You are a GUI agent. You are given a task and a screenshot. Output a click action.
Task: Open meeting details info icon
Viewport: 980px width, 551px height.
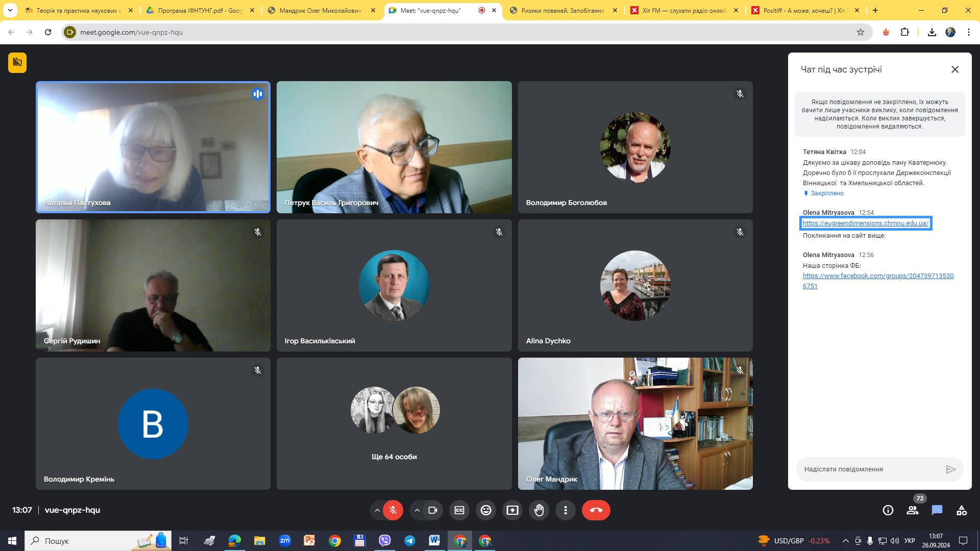(x=888, y=510)
